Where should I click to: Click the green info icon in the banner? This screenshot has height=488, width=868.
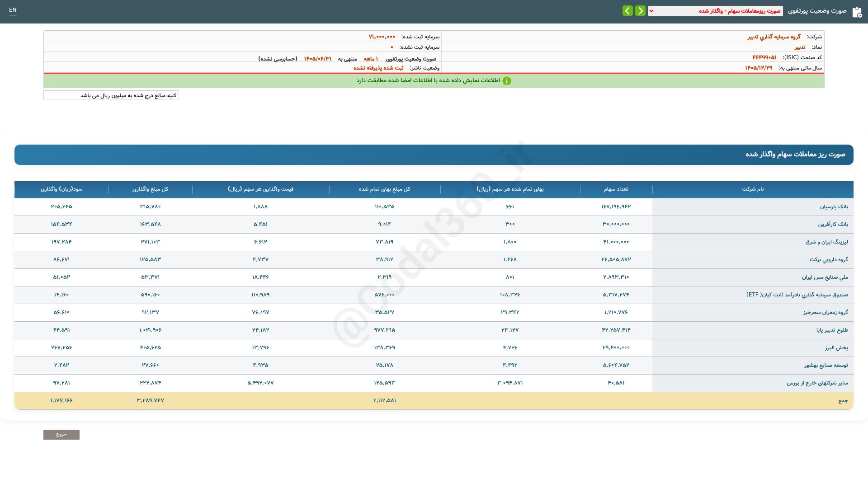click(x=507, y=81)
